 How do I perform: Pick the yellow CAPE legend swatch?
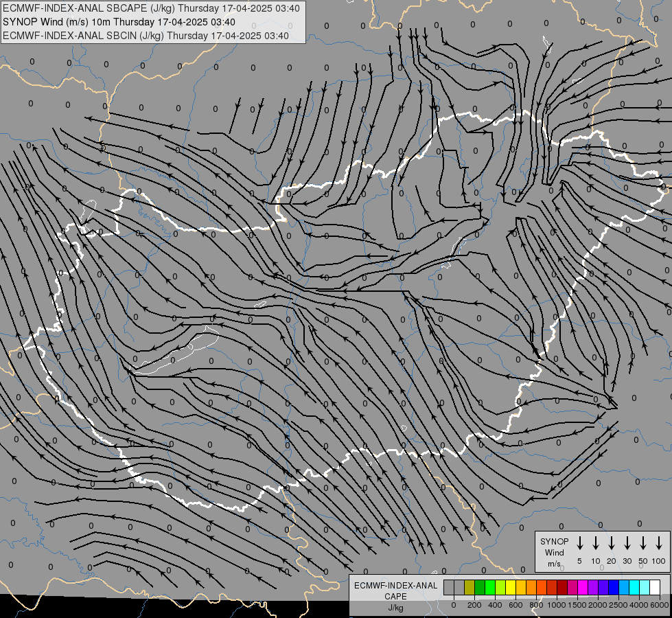(x=511, y=587)
